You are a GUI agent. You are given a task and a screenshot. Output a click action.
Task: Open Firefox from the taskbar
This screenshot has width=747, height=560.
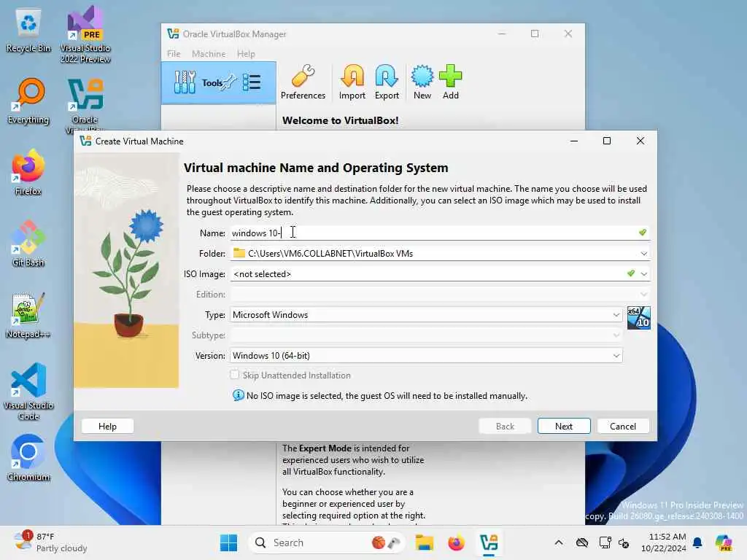pos(456,542)
